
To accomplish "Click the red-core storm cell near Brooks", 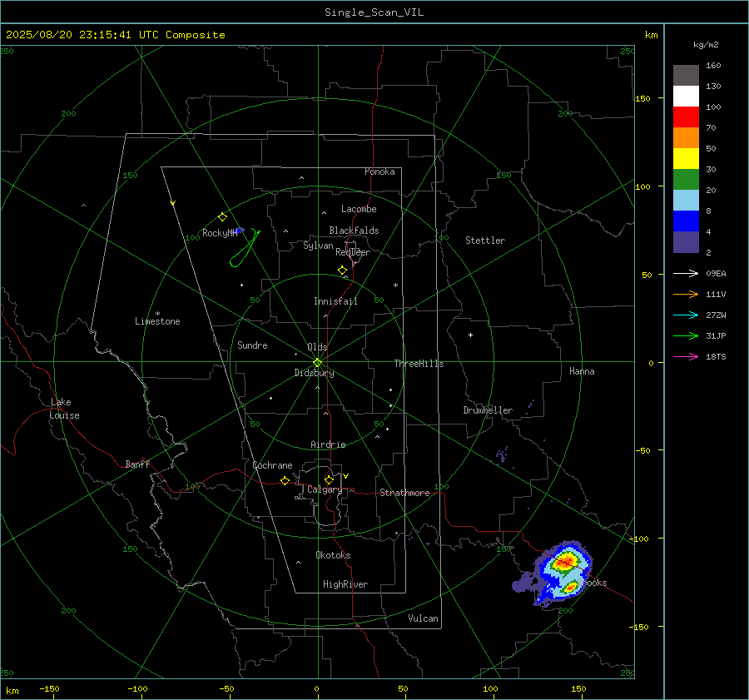I will (x=565, y=561).
